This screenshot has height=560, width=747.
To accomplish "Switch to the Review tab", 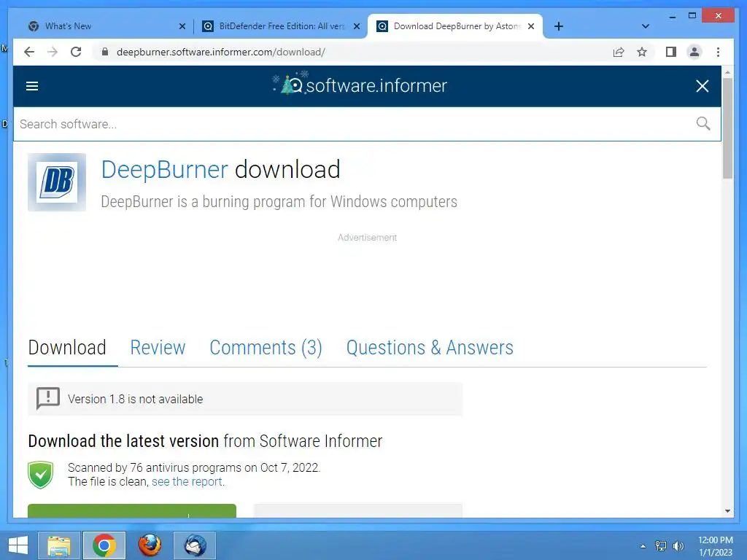I will (158, 348).
